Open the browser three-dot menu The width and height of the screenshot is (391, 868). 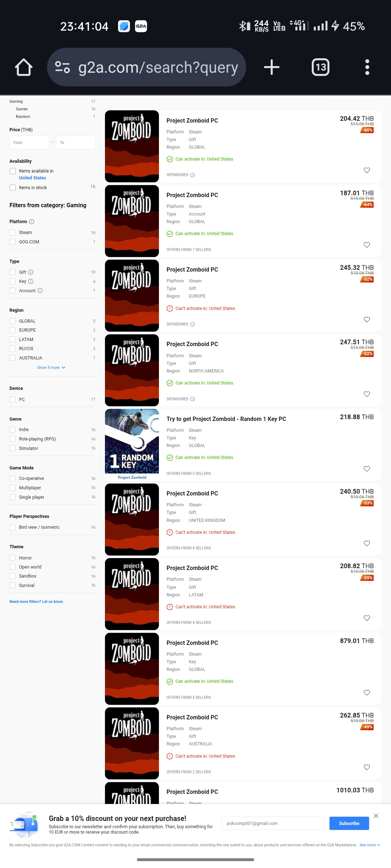pos(367,67)
